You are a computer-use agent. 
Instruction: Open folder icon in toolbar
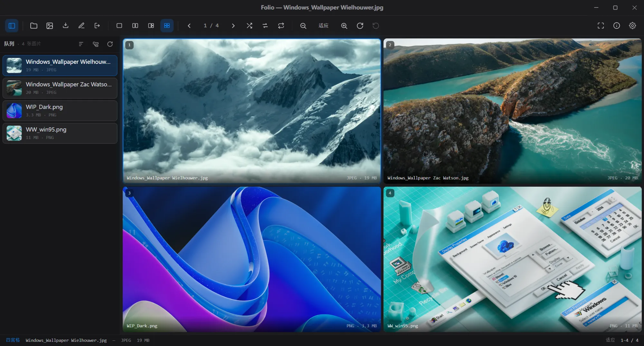34,25
